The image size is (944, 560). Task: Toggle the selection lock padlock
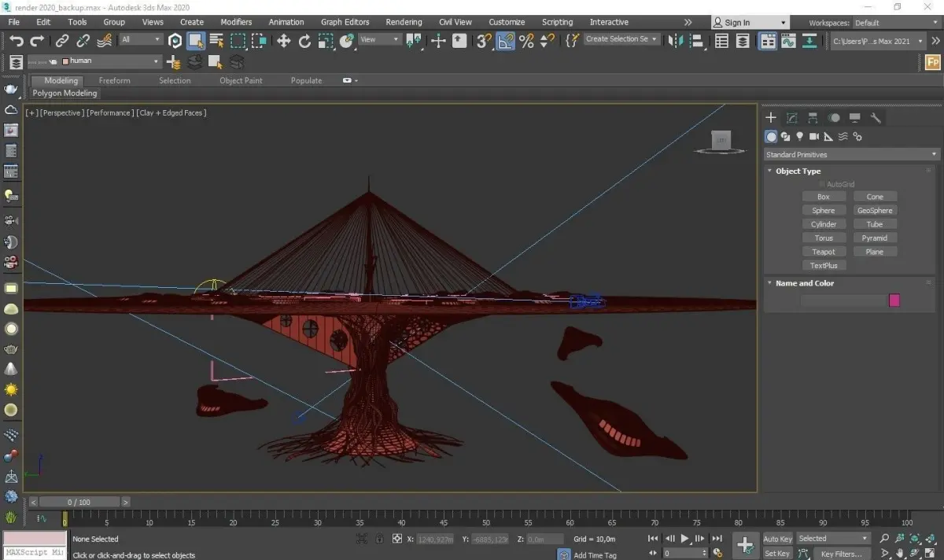[379, 539]
